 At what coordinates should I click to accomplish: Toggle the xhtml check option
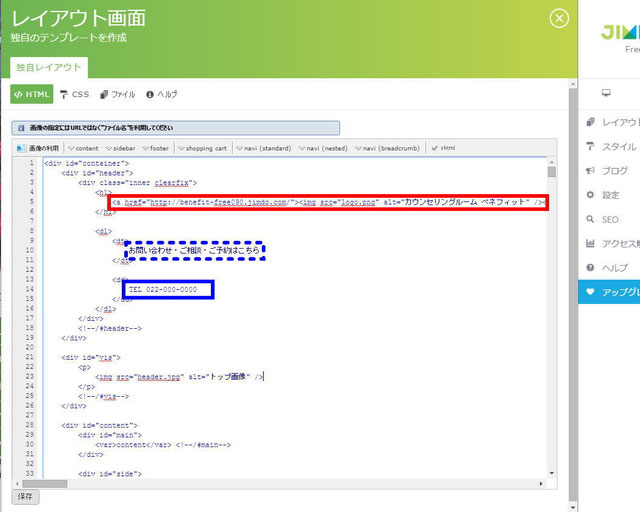(x=443, y=148)
